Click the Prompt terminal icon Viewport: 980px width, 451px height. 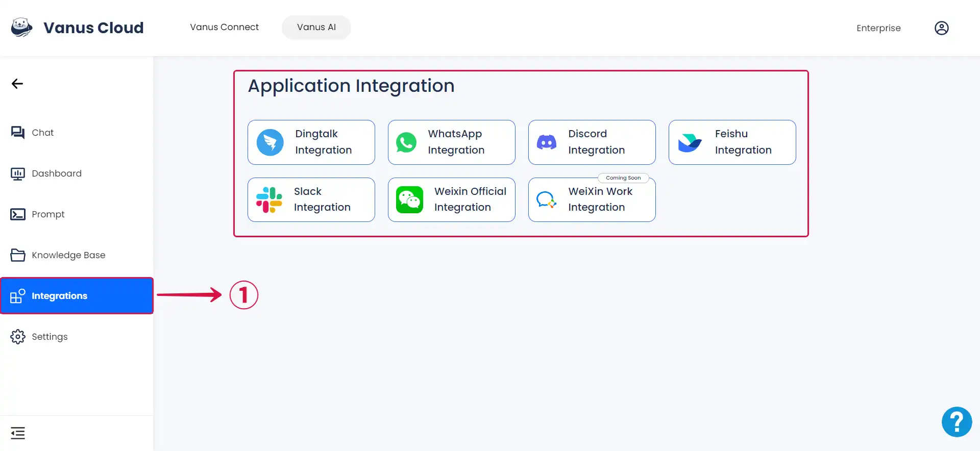pyautogui.click(x=18, y=214)
